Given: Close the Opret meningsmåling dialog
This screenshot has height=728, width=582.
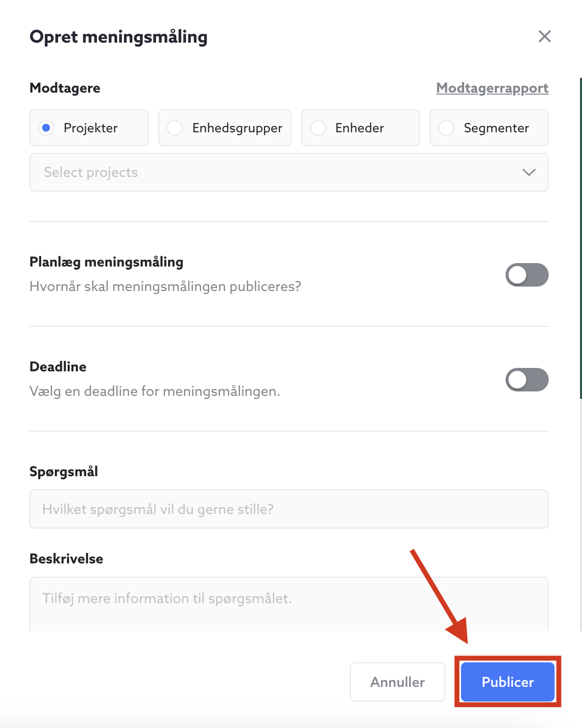Looking at the screenshot, I should [544, 36].
